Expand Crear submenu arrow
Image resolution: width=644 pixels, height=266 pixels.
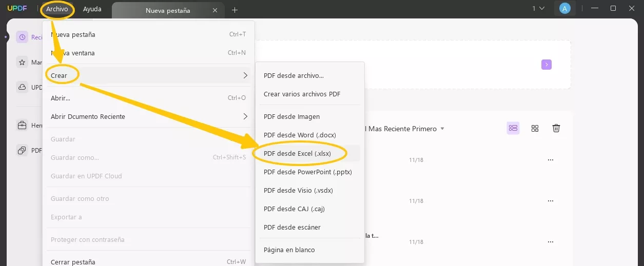click(245, 75)
